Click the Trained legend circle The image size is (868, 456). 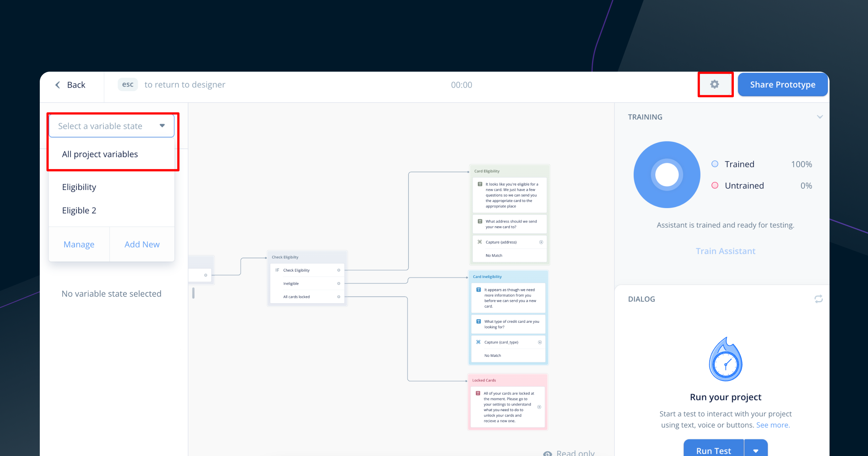[715, 164]
